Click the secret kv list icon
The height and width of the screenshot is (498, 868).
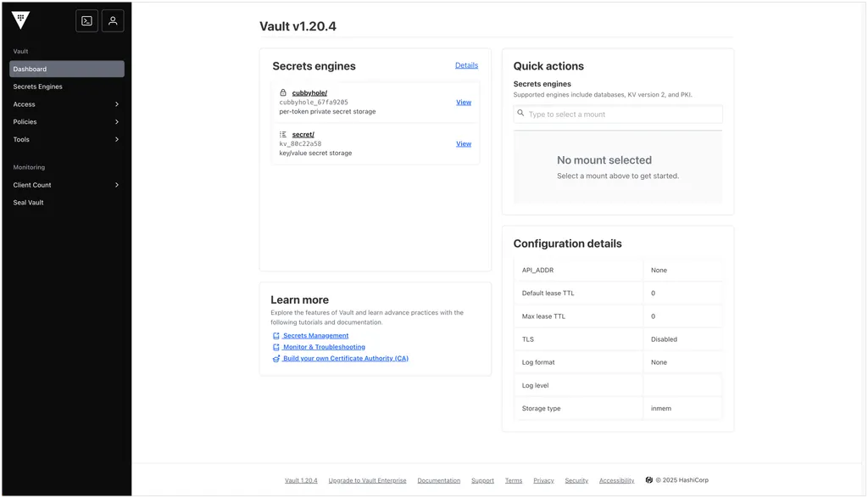point(283,134)
